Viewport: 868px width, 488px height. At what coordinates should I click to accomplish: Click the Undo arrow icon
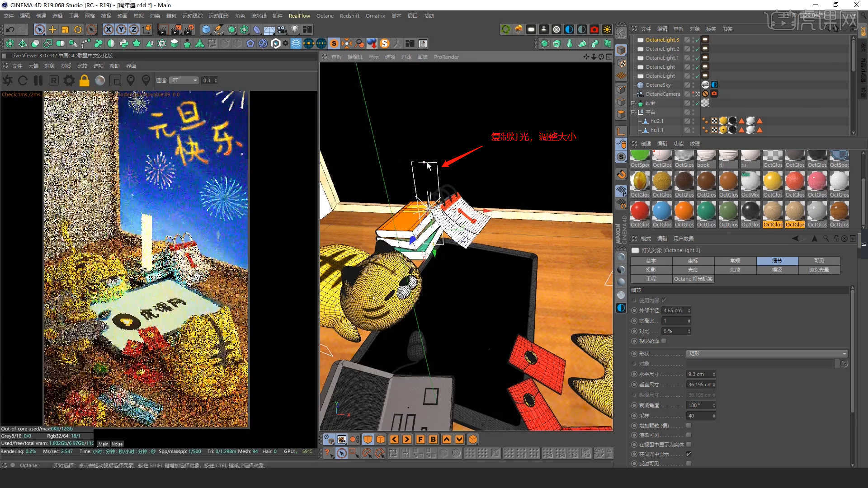(x=10, y=30)
